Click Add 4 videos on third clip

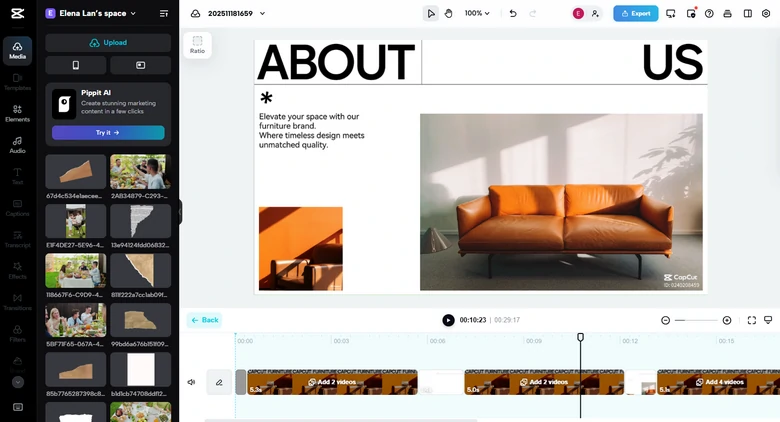719,382
